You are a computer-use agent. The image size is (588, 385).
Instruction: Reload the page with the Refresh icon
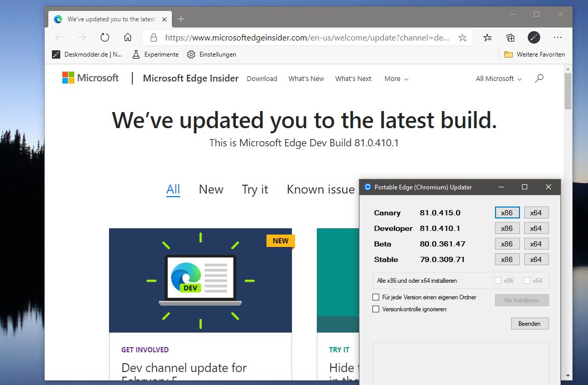pos(105,37)
